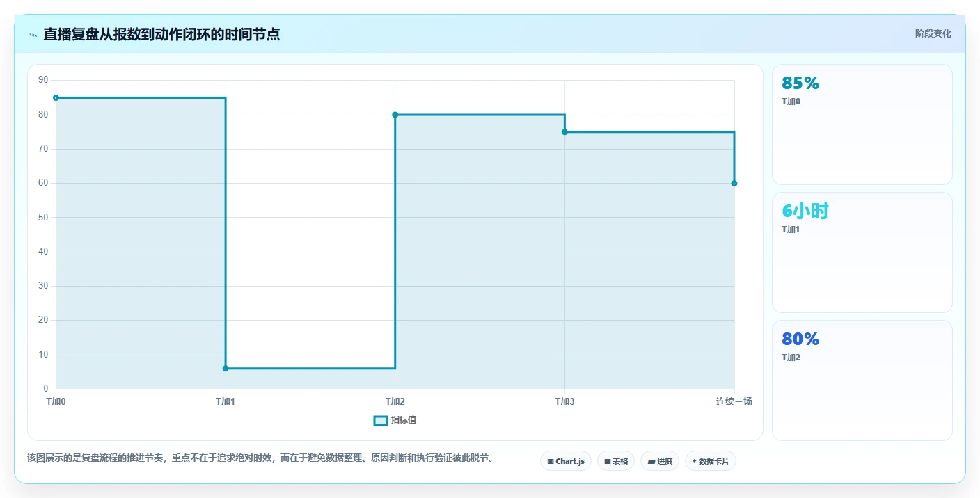
Task: Click the icon inside the 表格 chip
Action: click(x=607, y=461)
